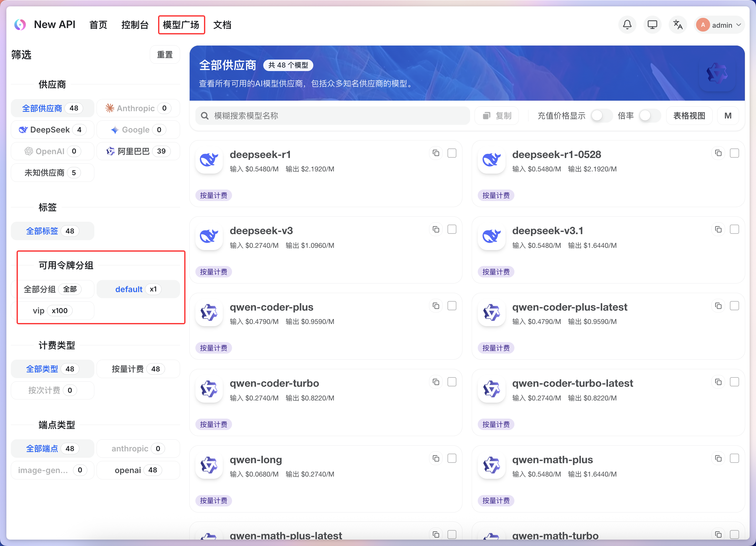Toggle the 倍率 switch
This screenshot has height=546, width=756.
click(x=650, y=116)
